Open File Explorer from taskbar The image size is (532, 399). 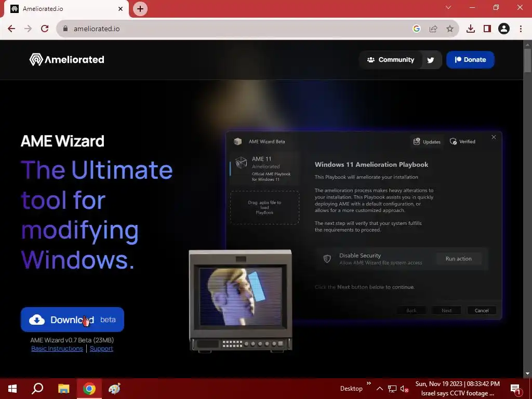point(63,389)
